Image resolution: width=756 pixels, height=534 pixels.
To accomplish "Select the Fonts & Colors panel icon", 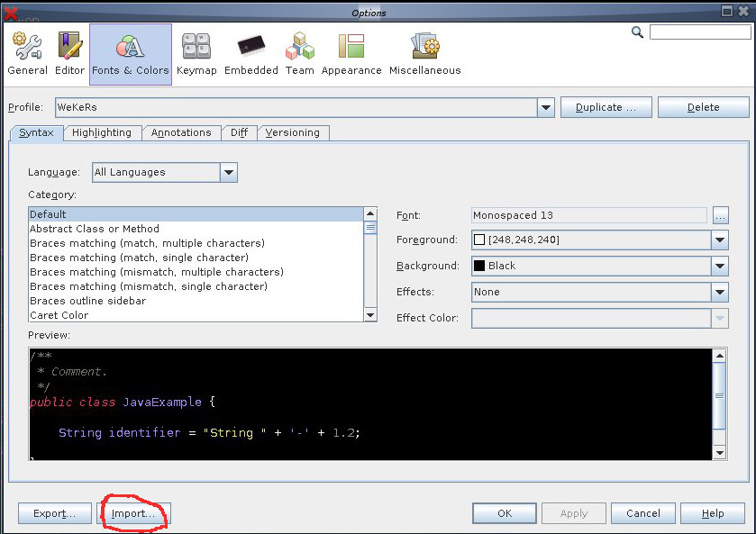I will (130, 51).
